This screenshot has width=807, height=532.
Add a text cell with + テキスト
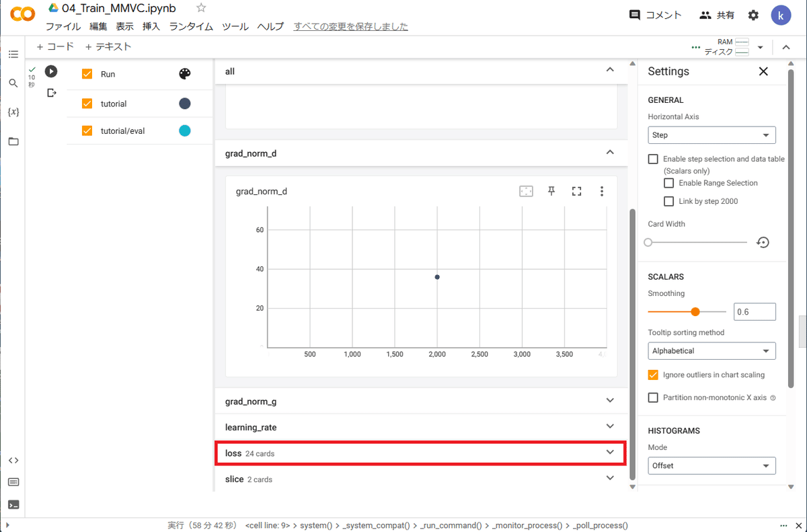pos(108,46)
